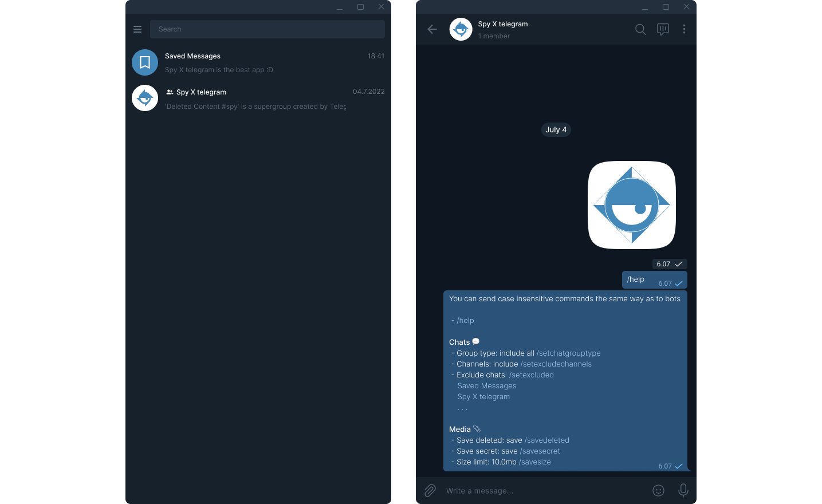The image size is (822, 504).
Task: Close the Spy X telegram chat window
Action: click(x=686, y=7)
